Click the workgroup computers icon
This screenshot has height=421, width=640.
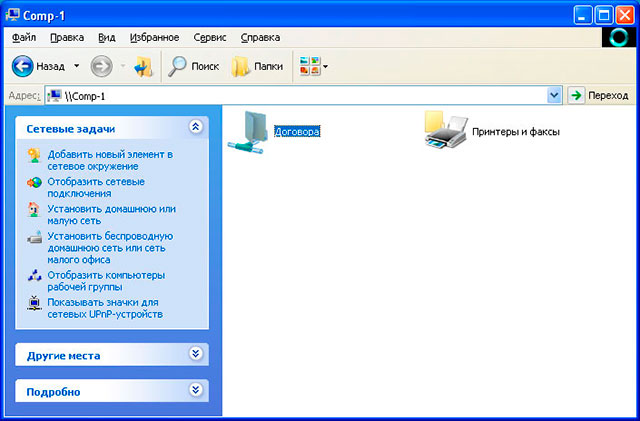pos(35,276)
